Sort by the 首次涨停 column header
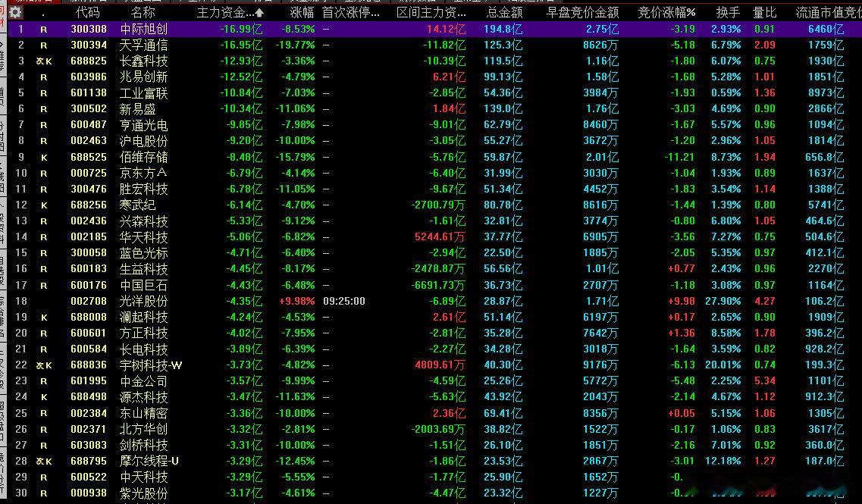 pos(351,13)
